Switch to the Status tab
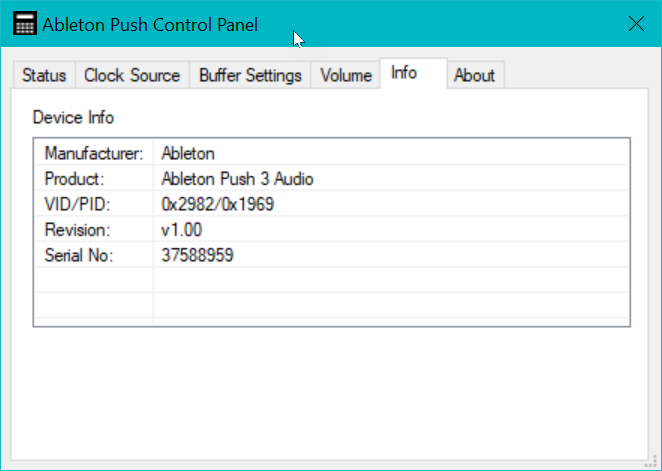 [x=44, y=75]
